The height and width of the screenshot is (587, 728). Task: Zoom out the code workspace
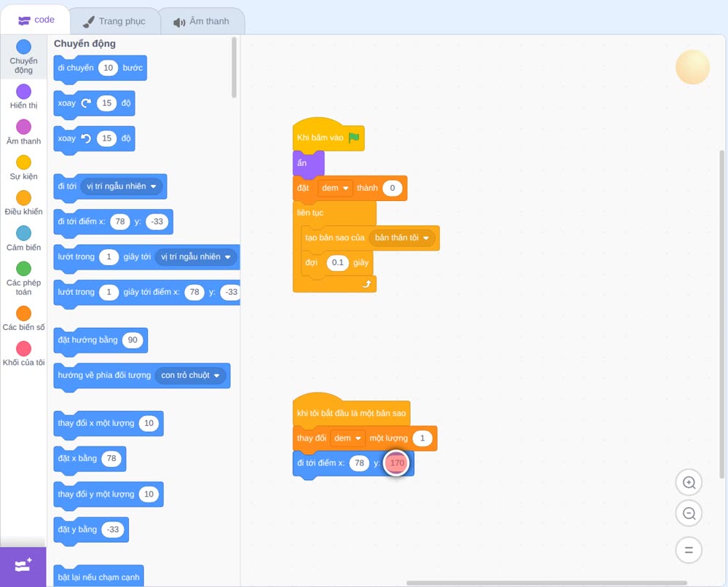click(x=689, y=513)
